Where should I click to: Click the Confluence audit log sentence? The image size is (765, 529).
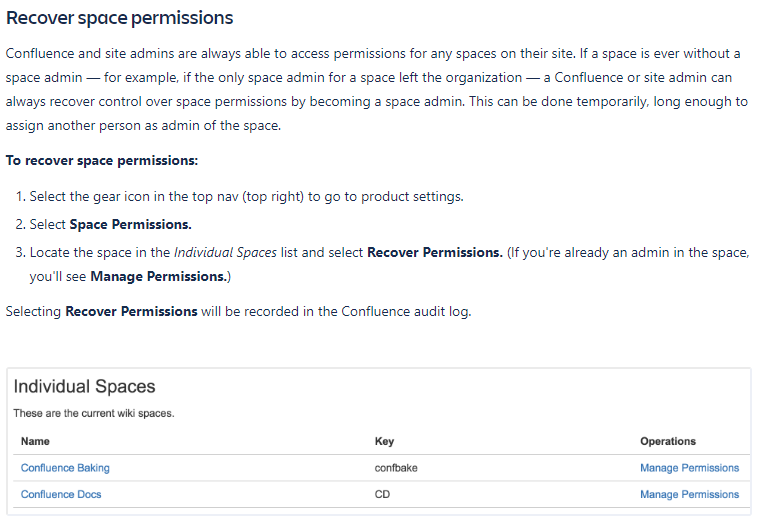(239, 311)
